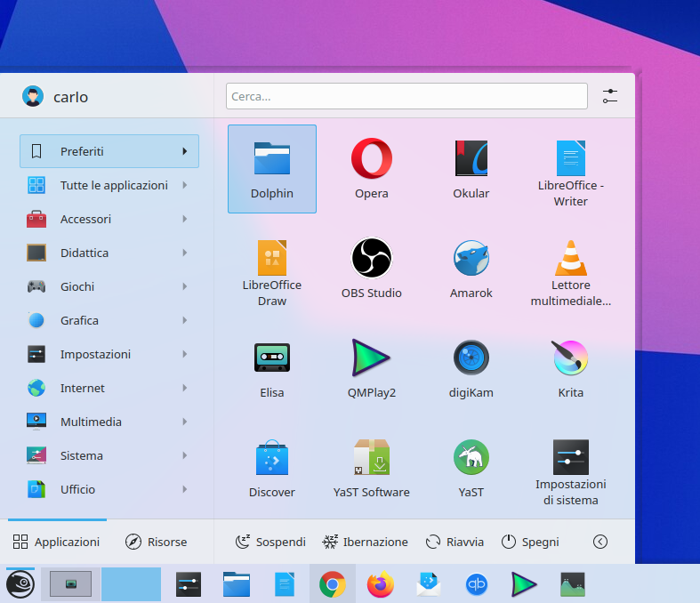Open the Grafica category
This screenshot has height=603, width=700.
coord(109,320)
